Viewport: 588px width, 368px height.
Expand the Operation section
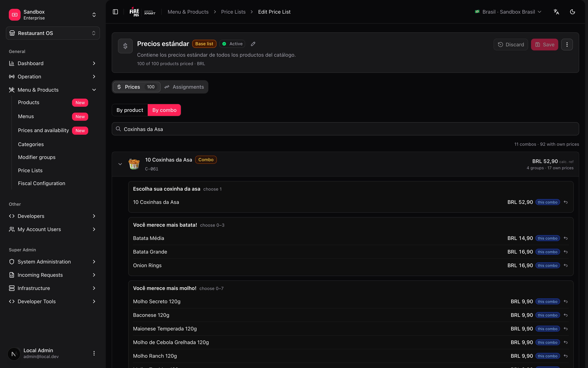coord(53,77)
